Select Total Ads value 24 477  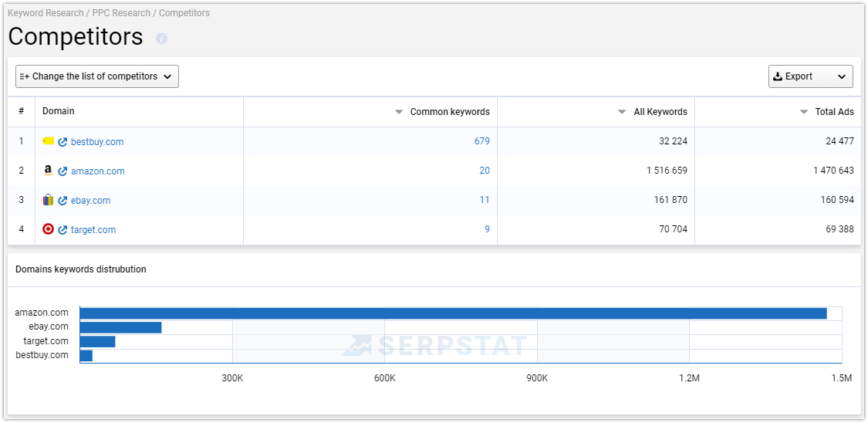tap(839, 141)
